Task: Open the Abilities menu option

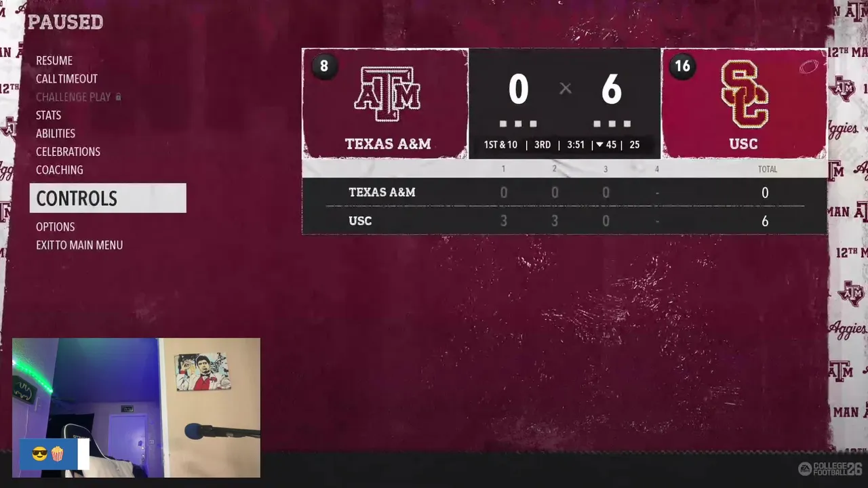Action: [56, 134]
